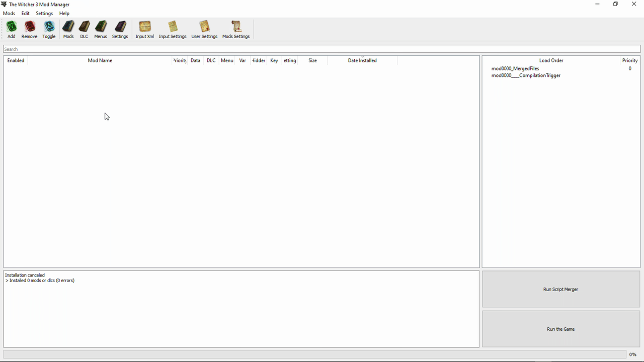Sort by the Var column header
This screenshot has height=362, width=644.
tap(243, 60)
